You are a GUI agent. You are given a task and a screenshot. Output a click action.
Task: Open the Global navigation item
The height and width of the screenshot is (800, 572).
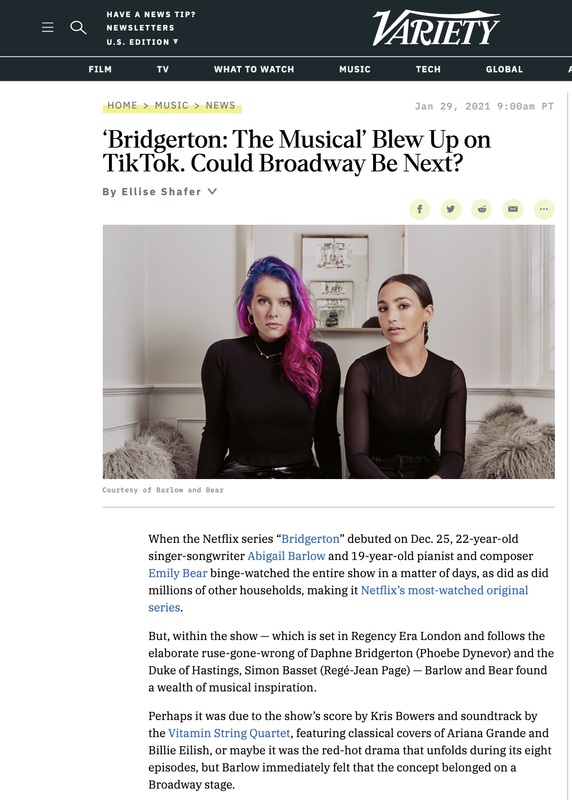504,69
